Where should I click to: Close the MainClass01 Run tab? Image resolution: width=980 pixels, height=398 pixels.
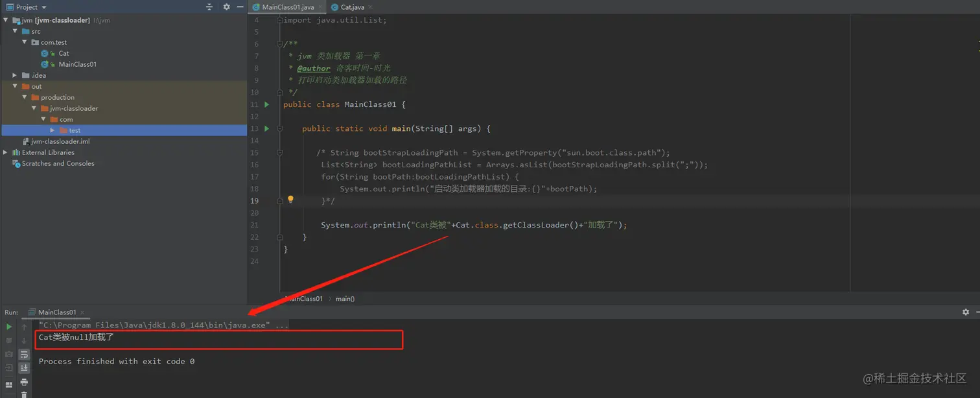point(82,312)
